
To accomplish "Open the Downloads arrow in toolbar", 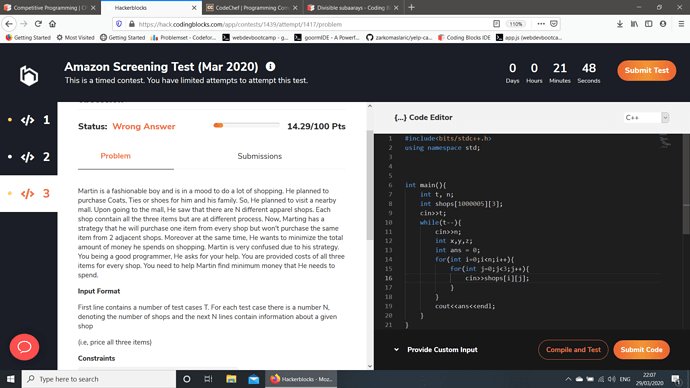I will pyautogui.click(x=620, y=24).
